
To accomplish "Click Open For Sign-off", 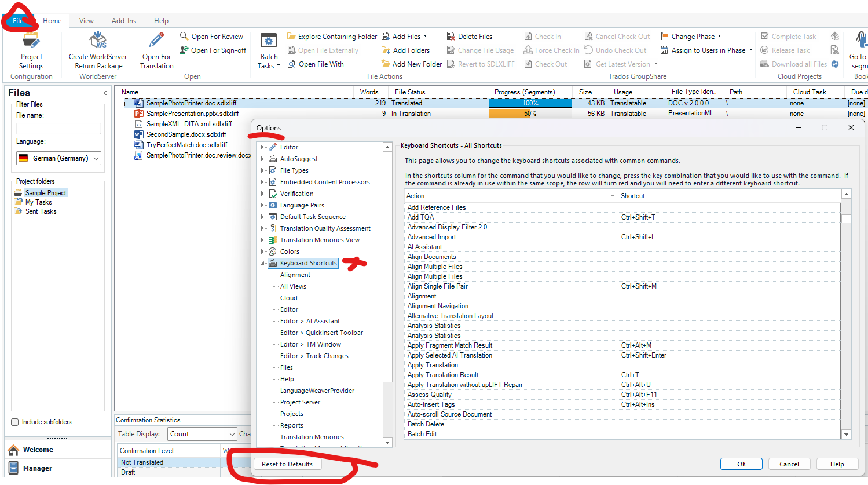I will 213,50.
